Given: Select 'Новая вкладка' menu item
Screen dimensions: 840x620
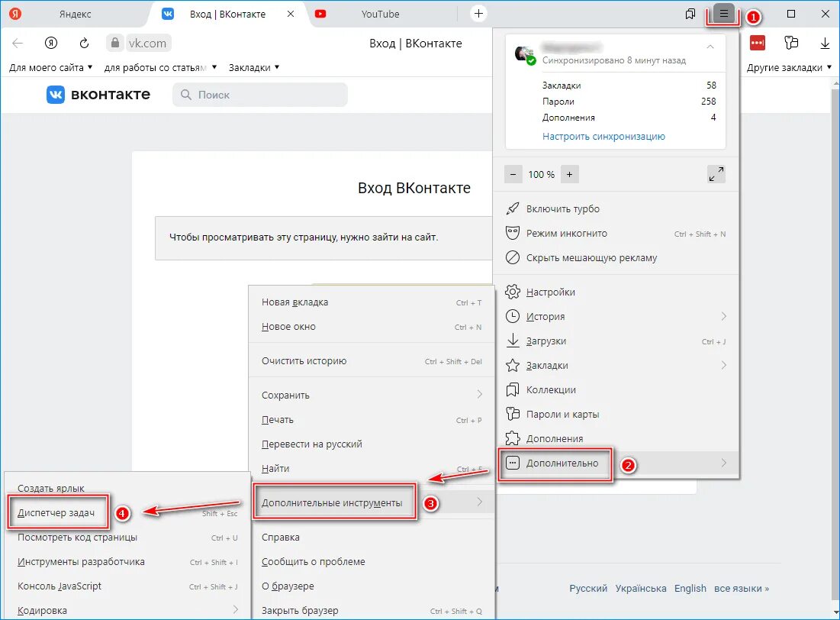Looking at the screenshot, I should [x=372, y=302].
